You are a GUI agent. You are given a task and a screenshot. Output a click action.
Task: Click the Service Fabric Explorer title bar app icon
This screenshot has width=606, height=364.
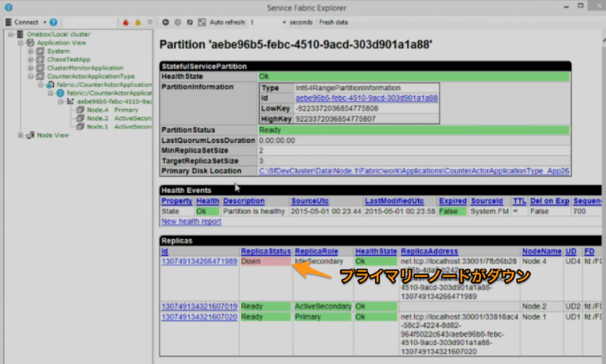pos(8,8)
